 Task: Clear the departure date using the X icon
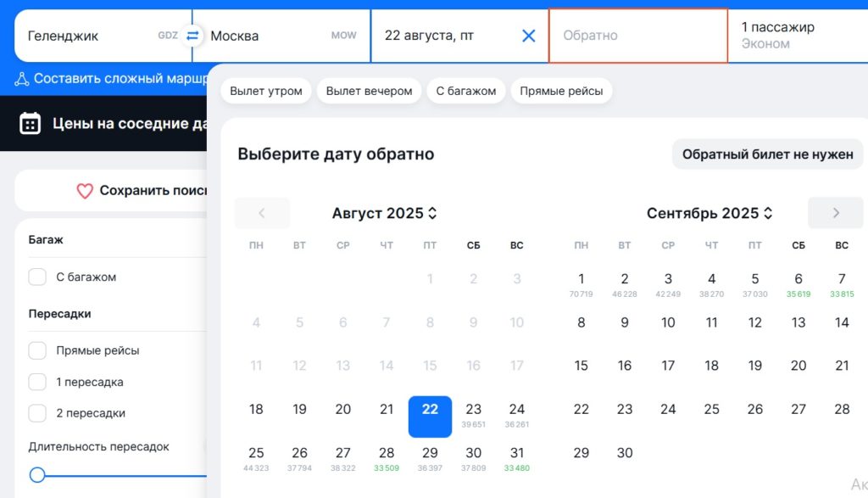pyautogui.click(x=528, y=36)
